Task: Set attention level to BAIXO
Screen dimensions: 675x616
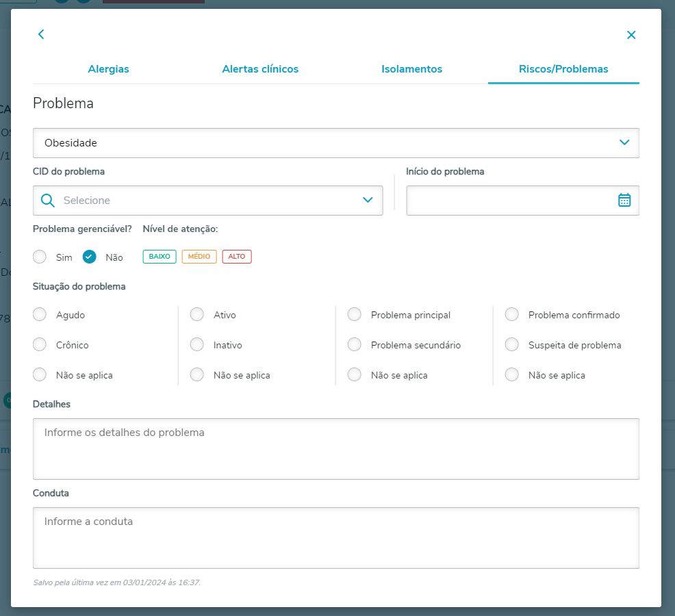Action: point(160,257)
